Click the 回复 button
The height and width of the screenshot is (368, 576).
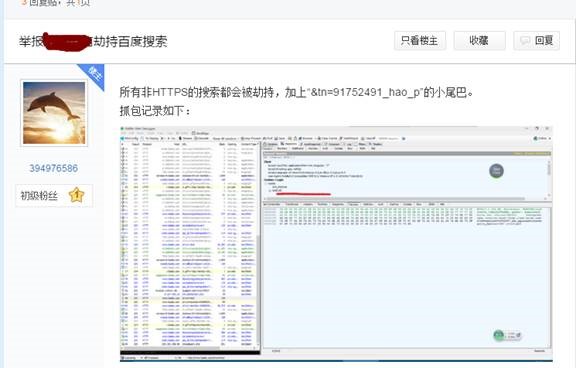(x=536, y=40)
